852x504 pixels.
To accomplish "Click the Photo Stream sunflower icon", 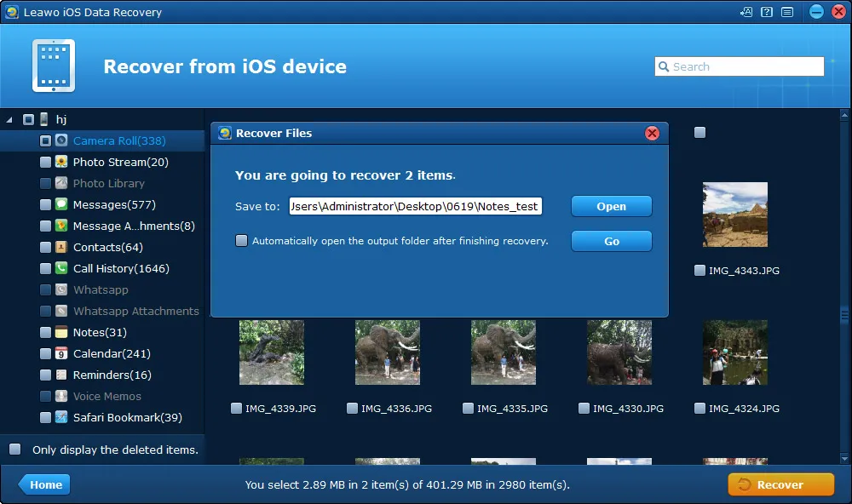I will (61, 162).
